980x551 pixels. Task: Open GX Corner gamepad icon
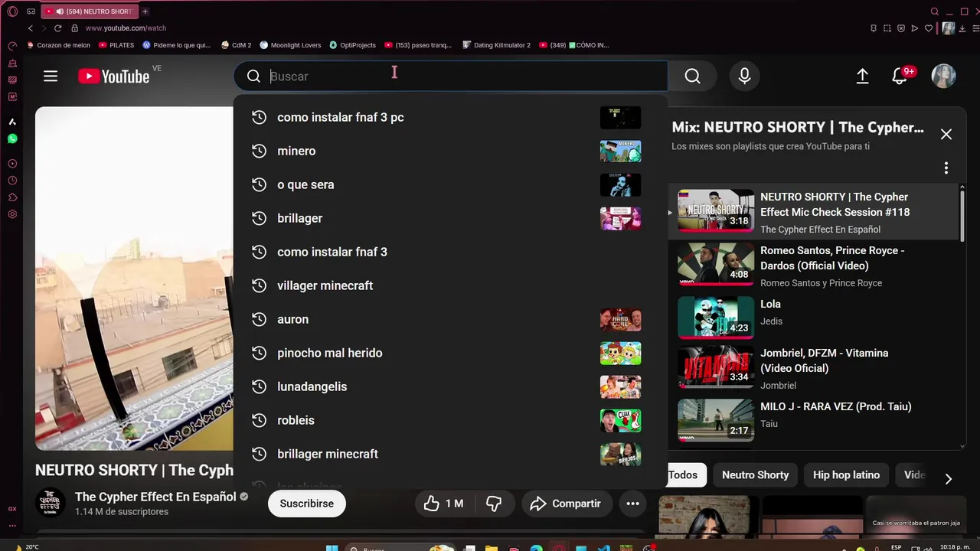31,11
